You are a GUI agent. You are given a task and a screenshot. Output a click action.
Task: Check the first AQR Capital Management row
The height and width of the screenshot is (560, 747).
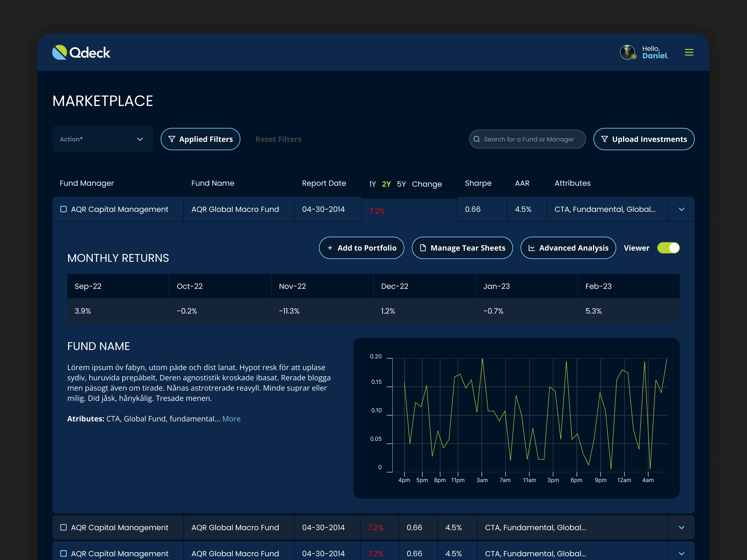pos(63,209)
